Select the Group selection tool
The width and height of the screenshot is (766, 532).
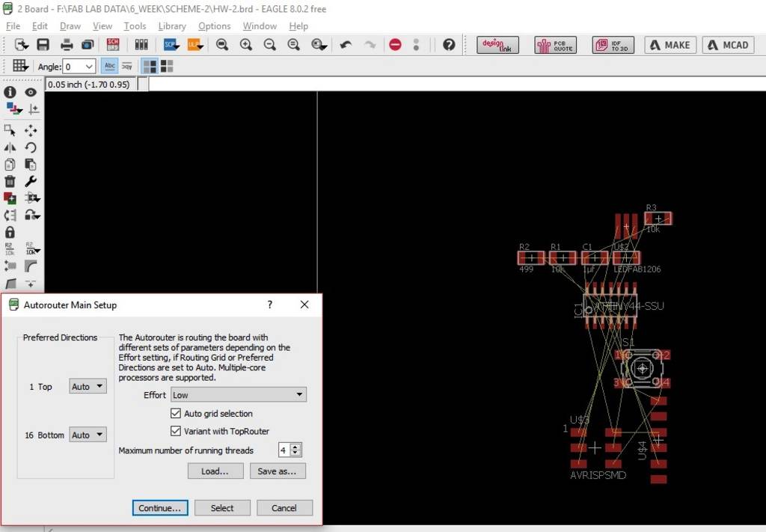pos(10,130)
